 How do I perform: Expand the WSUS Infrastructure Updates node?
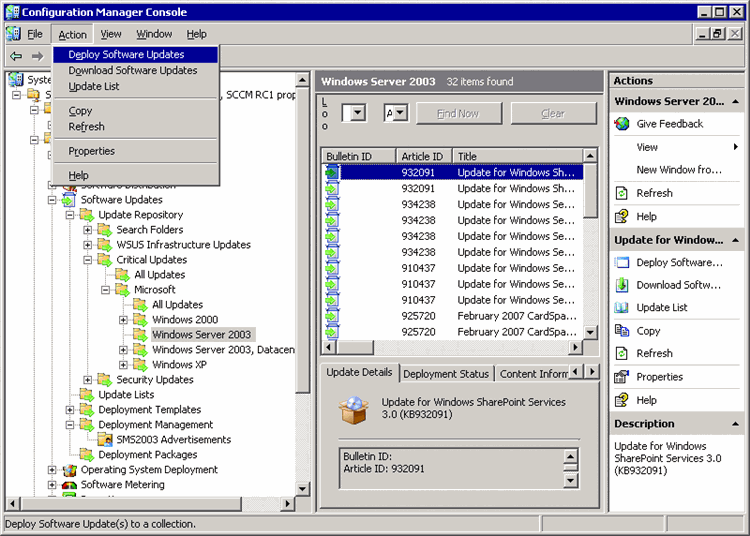(88, 245)
